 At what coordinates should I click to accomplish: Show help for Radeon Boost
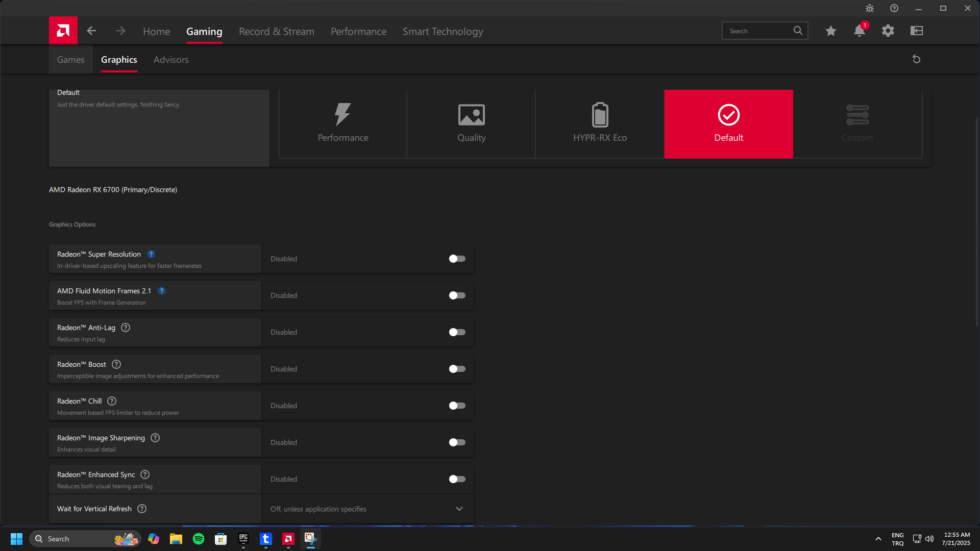click(x=116, y=364)
